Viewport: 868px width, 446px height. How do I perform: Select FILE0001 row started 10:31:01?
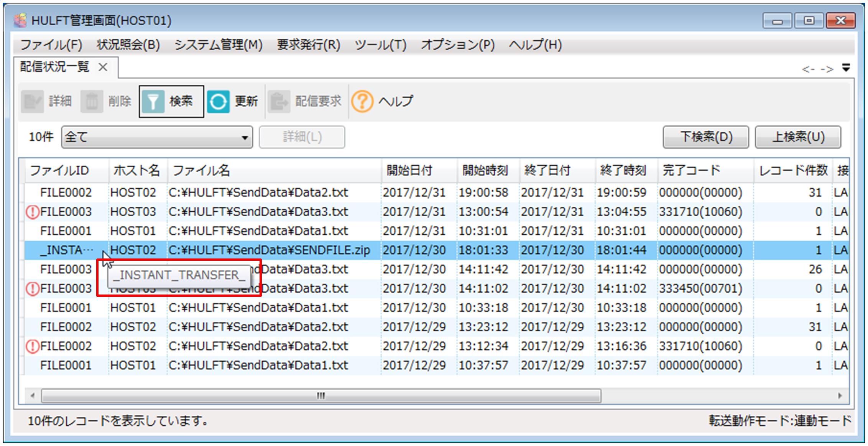point(437,231)
